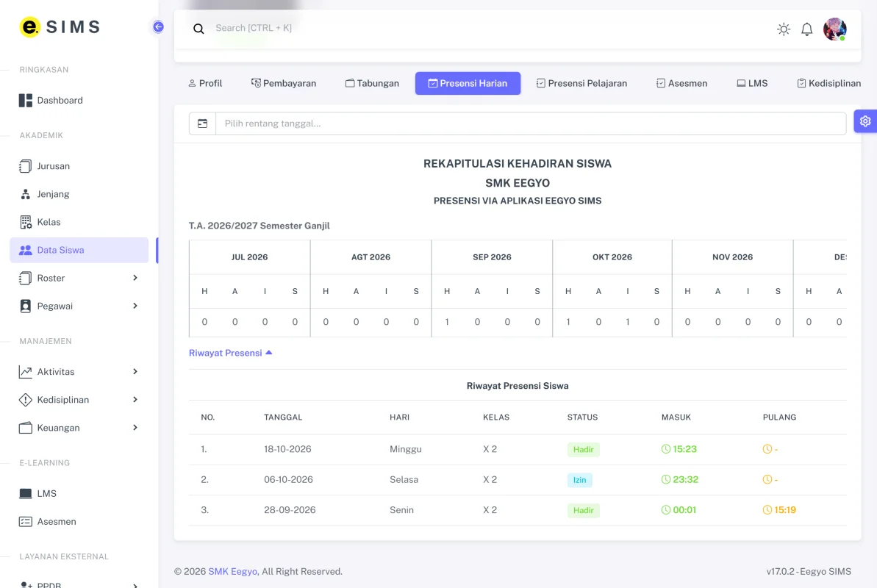Screen dimensions: 877x588
Task: Click the Hadir status for 18-10-2026
Action: [x=584, y=449]
